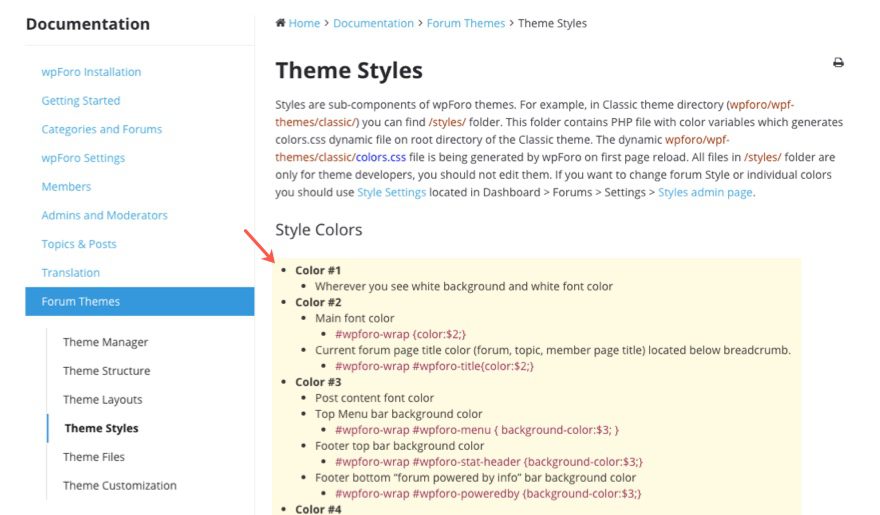
Task: Open Theme Layouts sub-item
Action: coord(103,399)
